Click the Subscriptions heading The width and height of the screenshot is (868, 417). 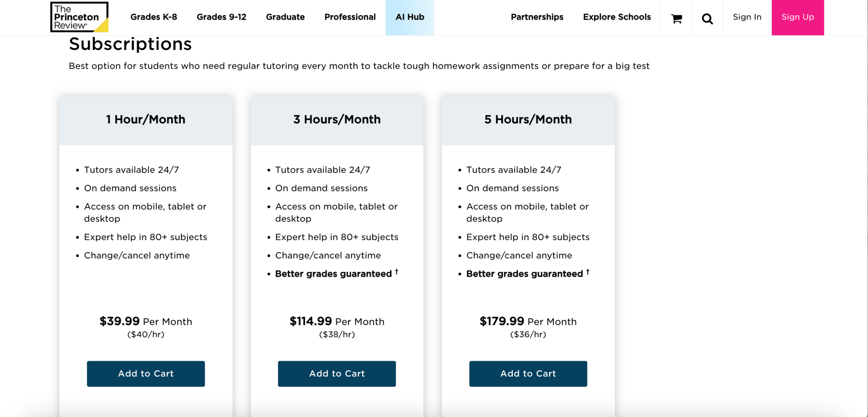130,43
